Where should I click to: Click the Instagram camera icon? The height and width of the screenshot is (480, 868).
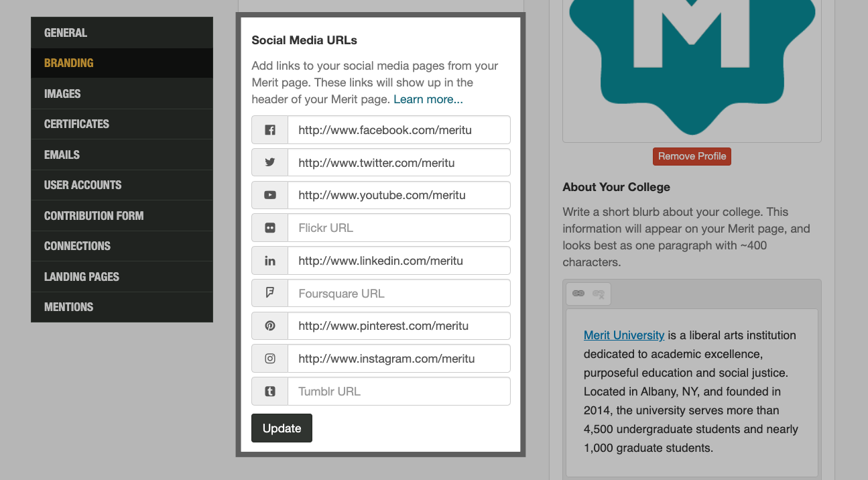pos(270,359)
